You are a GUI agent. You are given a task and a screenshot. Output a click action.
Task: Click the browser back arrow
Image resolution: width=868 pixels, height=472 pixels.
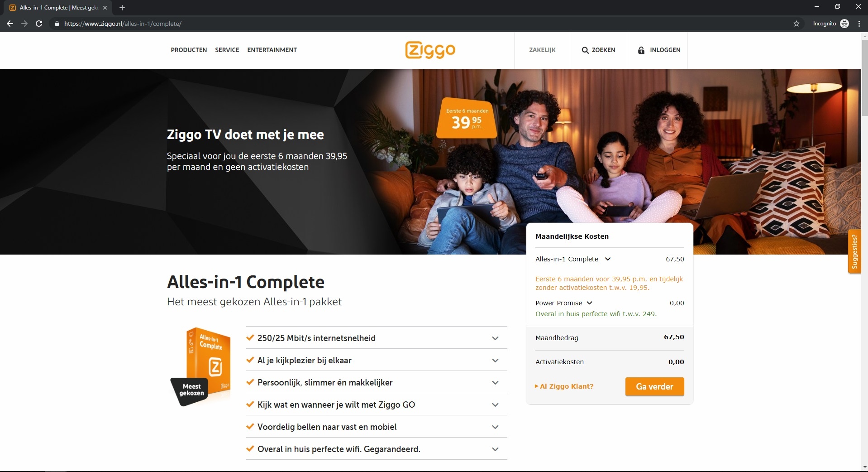(x=10, y=24)
